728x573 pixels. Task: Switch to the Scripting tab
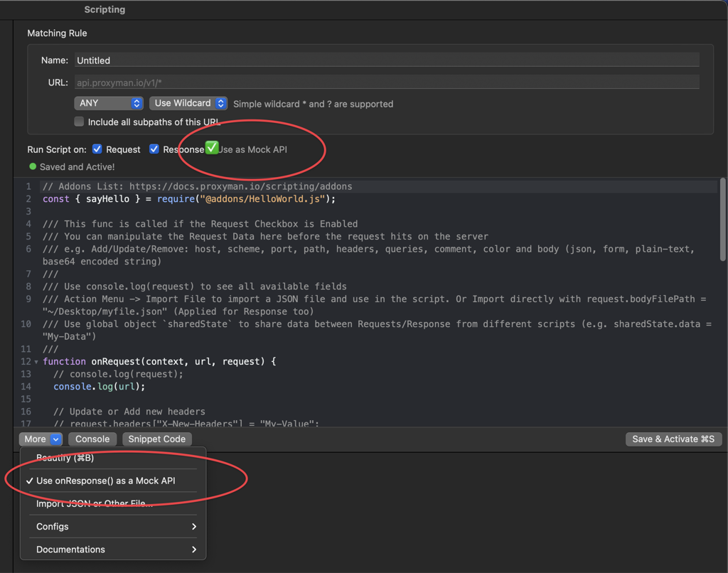coord(104,9)
